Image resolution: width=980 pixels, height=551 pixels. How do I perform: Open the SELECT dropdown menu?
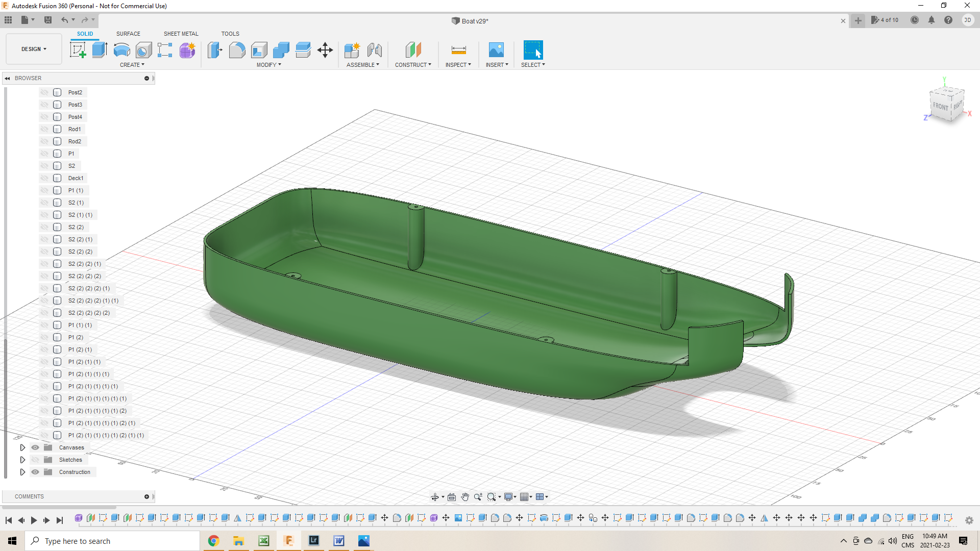533,65
